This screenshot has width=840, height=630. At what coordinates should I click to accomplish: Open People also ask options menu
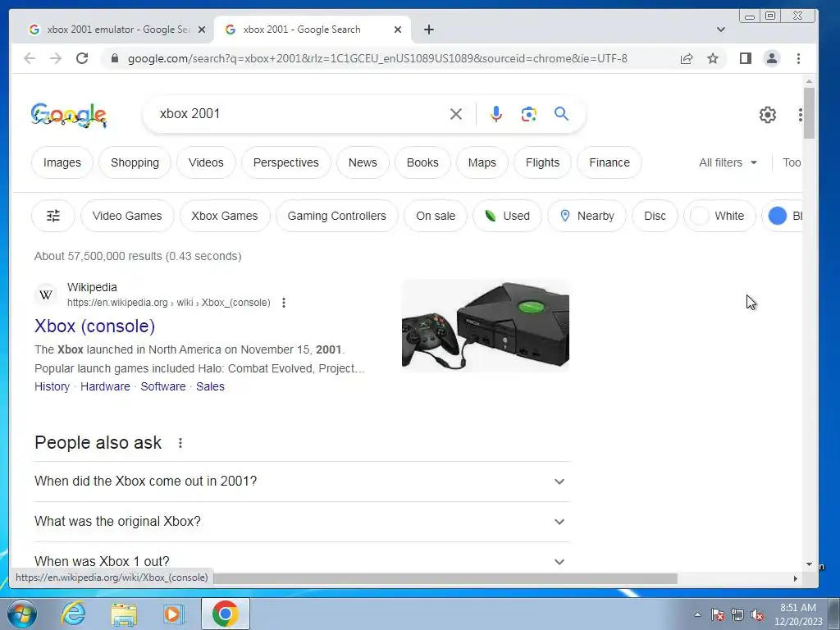click(x=180, y=443)
